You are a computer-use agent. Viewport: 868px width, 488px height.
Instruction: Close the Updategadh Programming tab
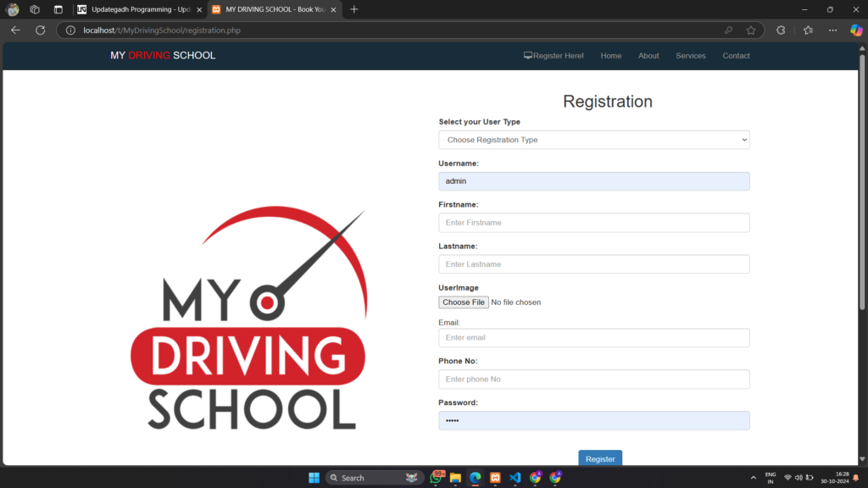[199, 9]
